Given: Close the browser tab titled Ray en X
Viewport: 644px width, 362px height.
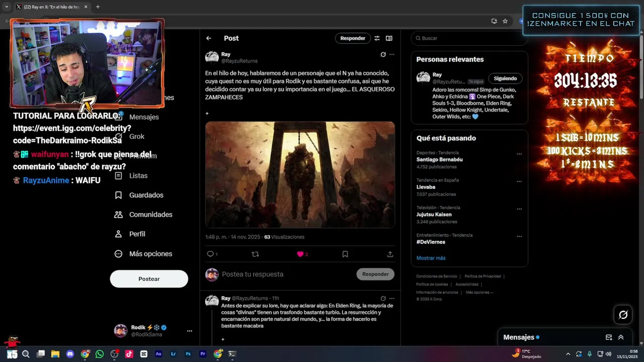Looking at the screenshot, I should [x=86, y=7].
